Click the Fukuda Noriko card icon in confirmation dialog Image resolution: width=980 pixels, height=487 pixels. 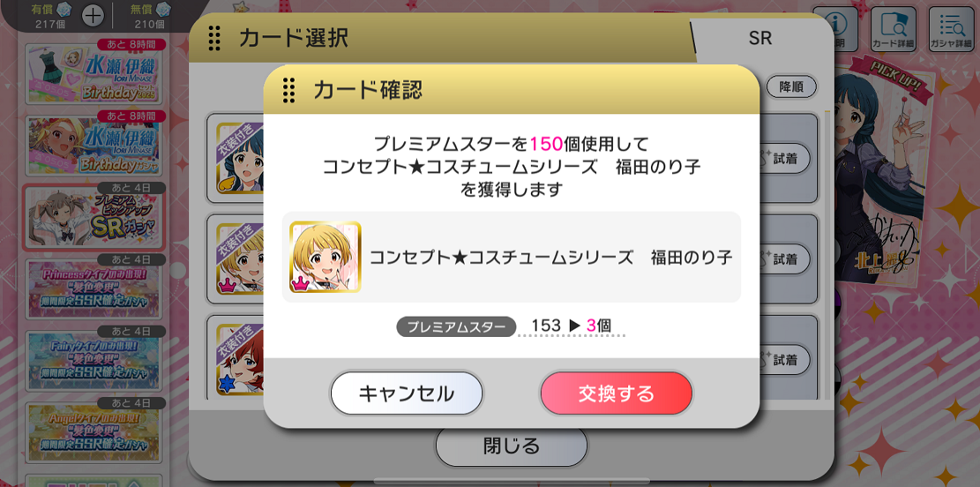pos(325,257)
